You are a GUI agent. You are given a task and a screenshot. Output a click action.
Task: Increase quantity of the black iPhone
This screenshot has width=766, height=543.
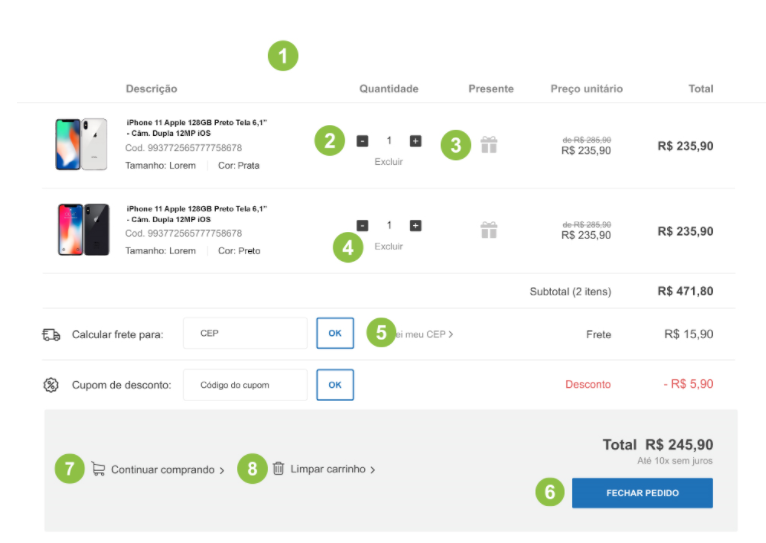tap(415, 226)
